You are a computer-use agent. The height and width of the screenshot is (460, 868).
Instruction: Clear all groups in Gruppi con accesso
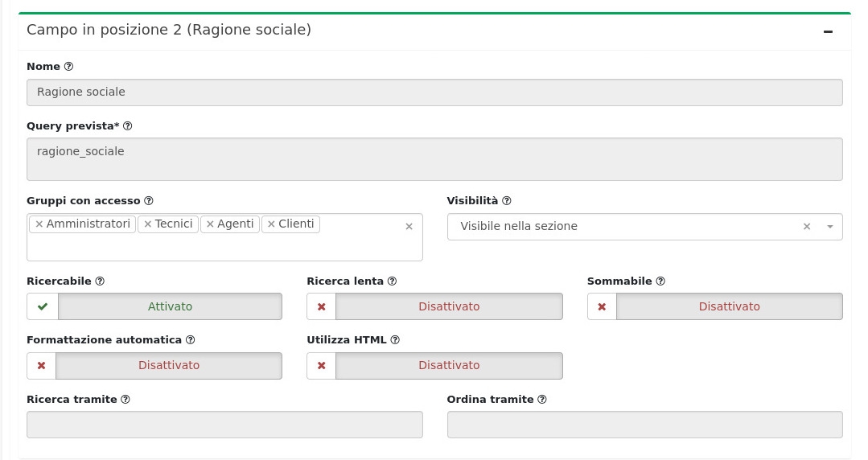click(x=409, y=227)
